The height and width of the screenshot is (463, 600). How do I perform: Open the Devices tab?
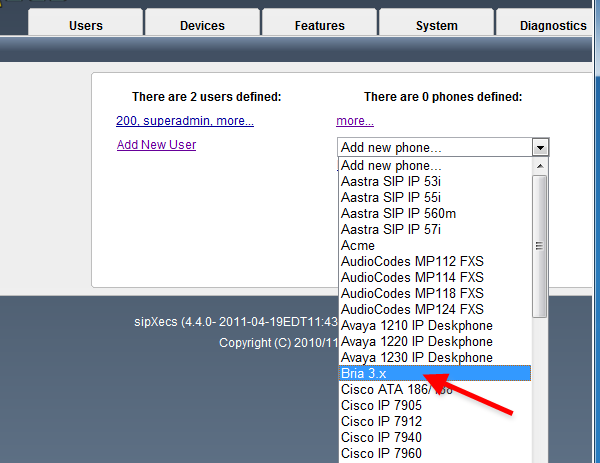(x=202, y=22)
